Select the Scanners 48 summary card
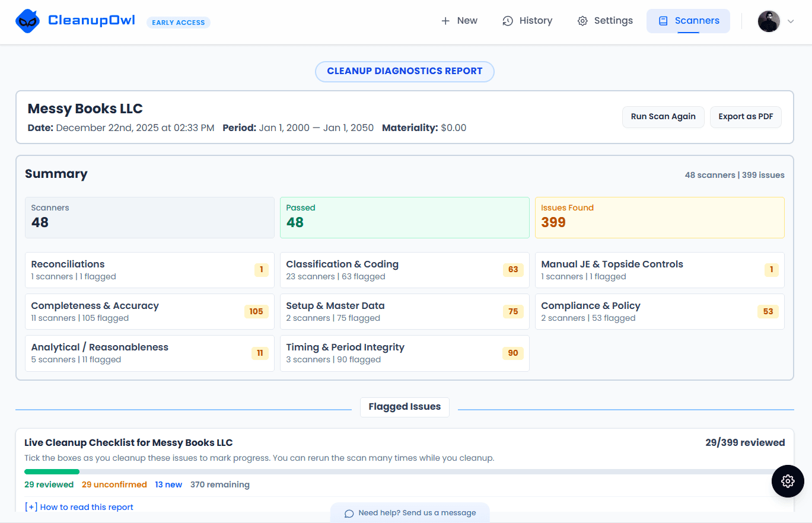812x523 pixels. [149, 218]
